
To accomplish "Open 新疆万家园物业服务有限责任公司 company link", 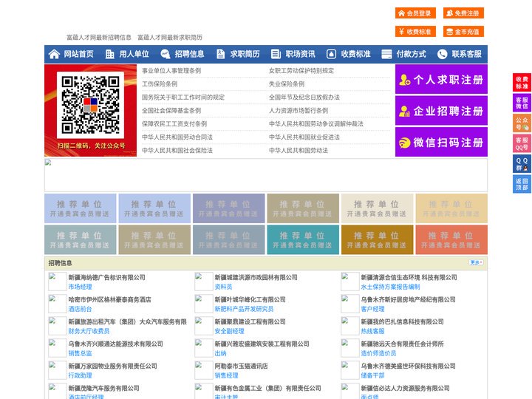I will tap(112, 366).
